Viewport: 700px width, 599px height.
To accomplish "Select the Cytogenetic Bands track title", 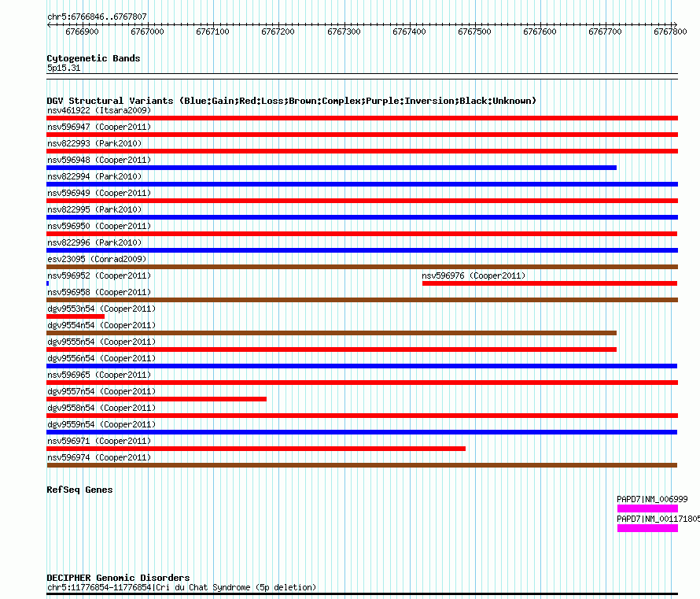I will pos(94,58).
